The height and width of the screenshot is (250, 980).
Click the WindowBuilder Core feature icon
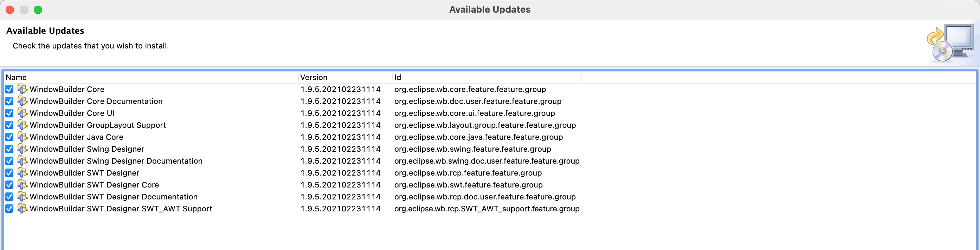[x=22, y=89]
